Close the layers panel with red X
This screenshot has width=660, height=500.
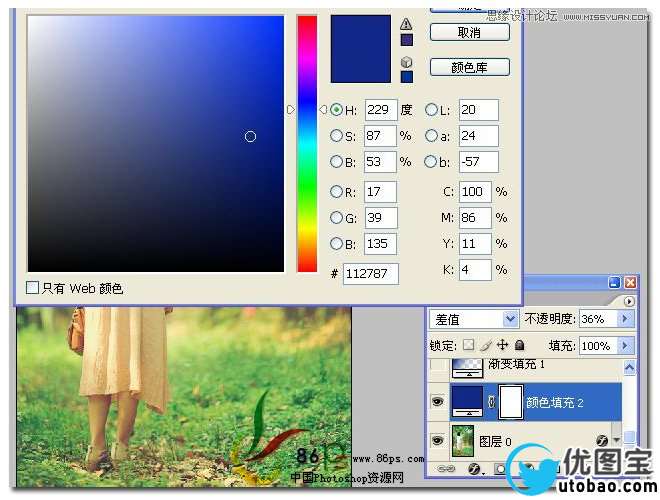pos(630,282)
